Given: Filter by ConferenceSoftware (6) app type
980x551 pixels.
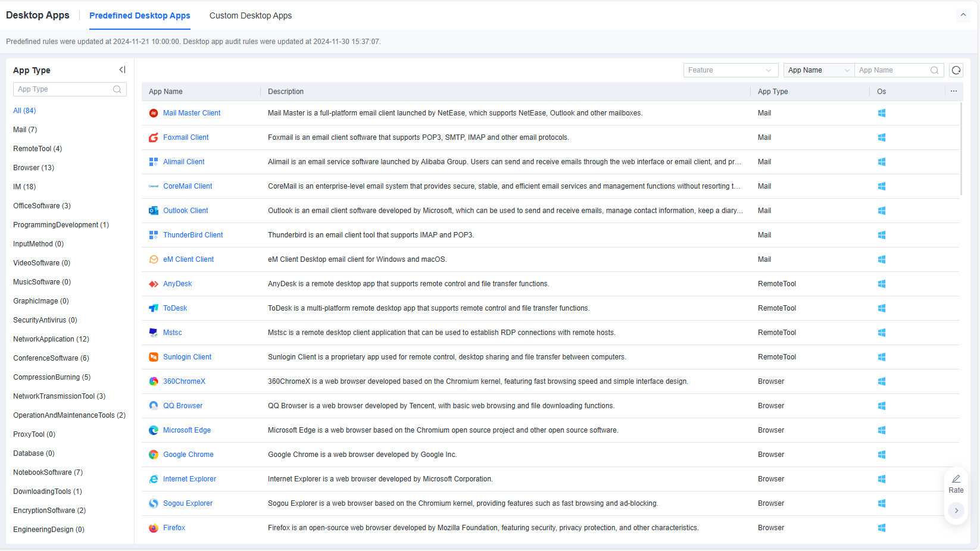Looking at the screenshot, I should tap(51, 358).
